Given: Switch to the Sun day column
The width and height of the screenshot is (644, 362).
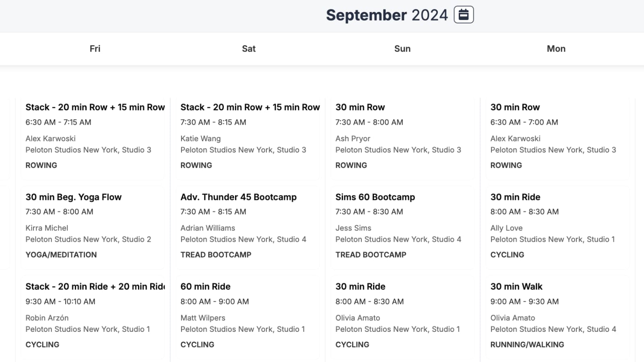Looking at the screenshot, I should tap(402, 49).
